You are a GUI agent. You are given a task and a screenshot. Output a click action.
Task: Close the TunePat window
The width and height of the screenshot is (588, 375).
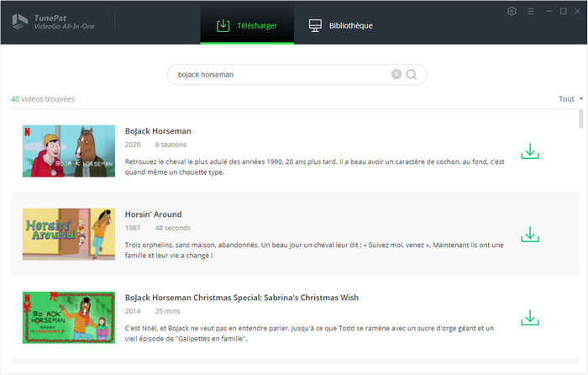[x=578, y=11]
